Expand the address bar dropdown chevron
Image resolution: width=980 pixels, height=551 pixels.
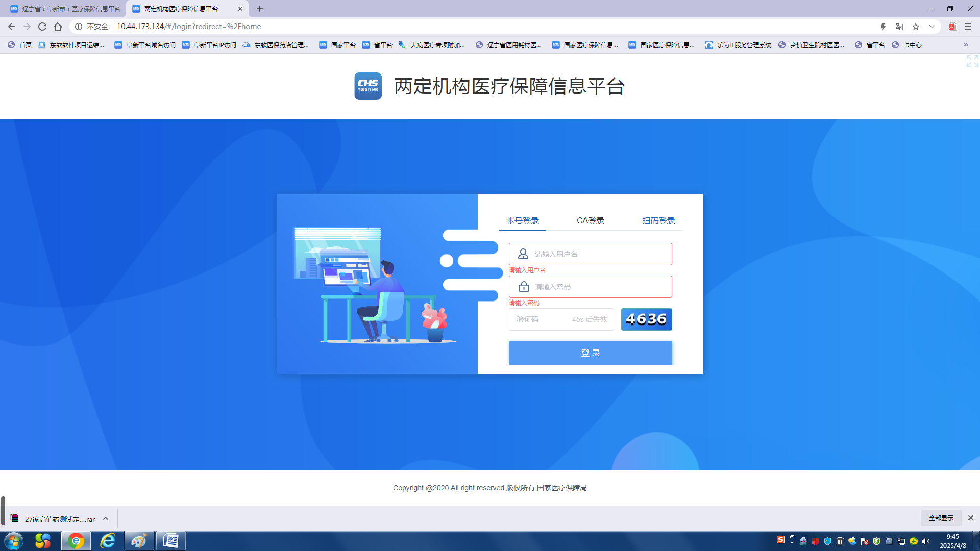coord(932,27)
